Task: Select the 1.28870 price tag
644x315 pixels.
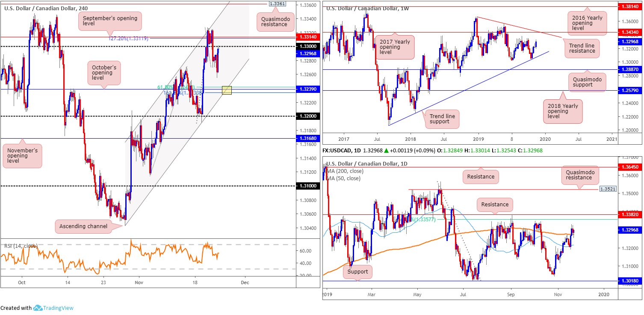Action: tap(629, 69)
